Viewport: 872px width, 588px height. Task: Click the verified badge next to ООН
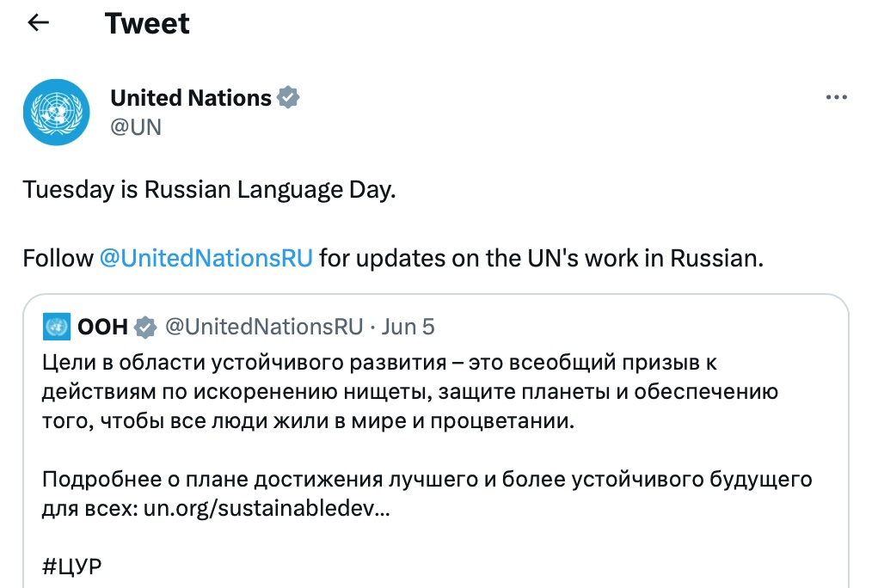[x=145, y=327]
